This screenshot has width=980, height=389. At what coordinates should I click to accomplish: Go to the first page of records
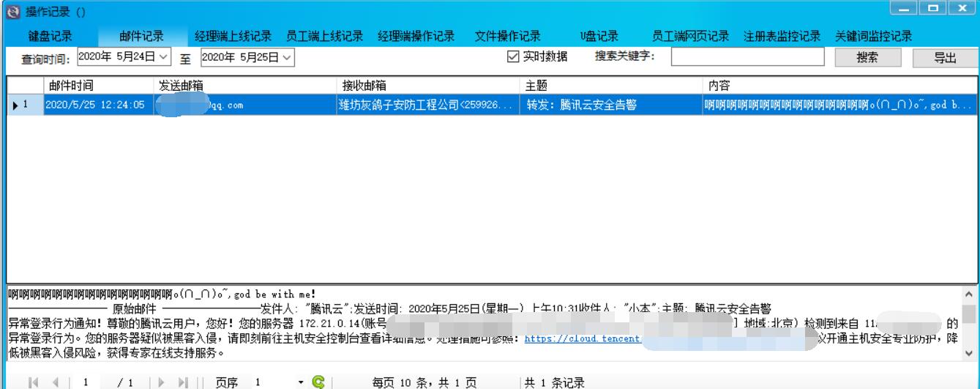click(33, 382)
